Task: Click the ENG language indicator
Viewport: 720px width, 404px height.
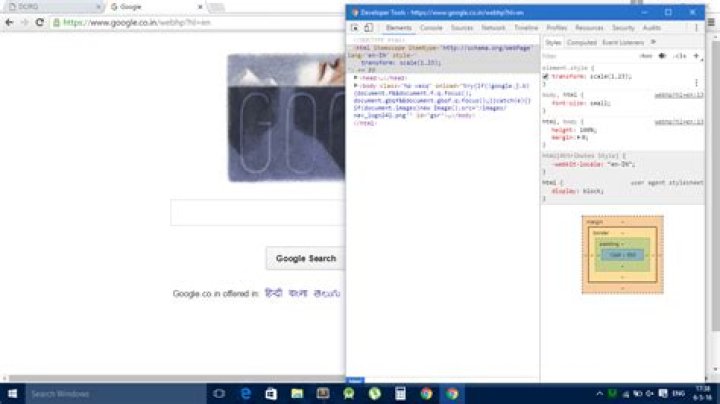Action: click(678, 394)
